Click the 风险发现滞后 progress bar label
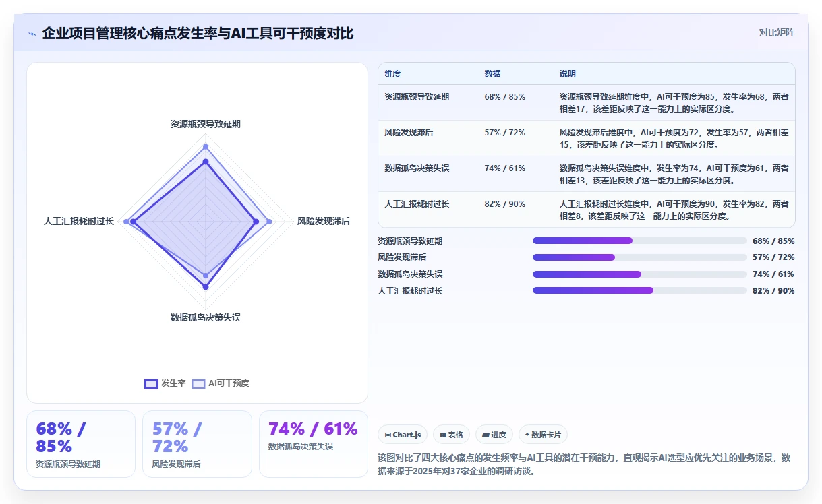The image size is (822, 504). [402, 257]
